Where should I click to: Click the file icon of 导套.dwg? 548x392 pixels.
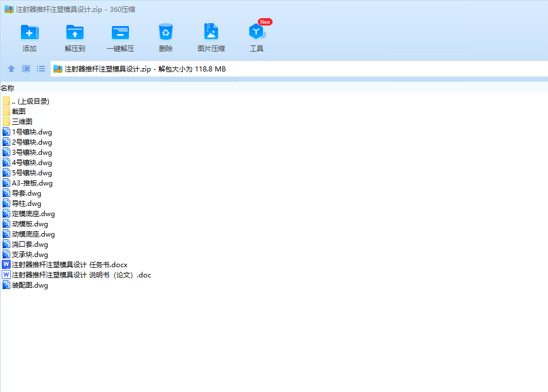click(6, 193)
